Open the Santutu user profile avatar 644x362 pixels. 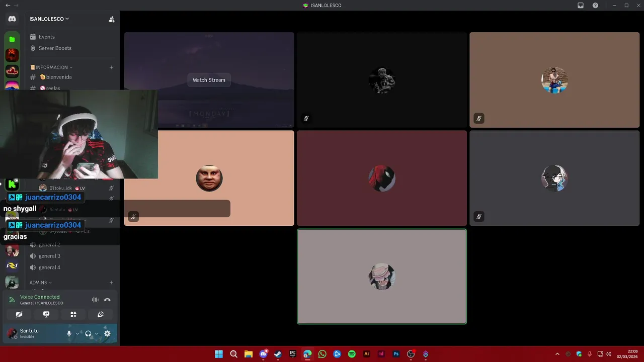click(12, 333)
